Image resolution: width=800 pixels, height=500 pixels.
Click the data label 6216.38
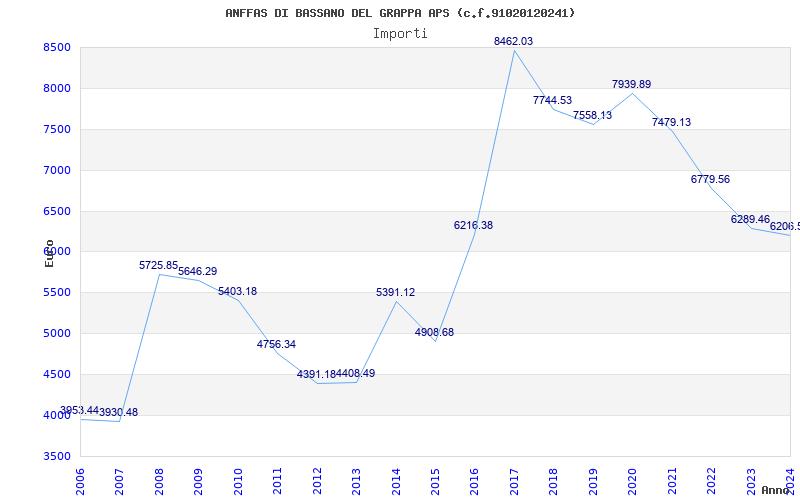(x=473, y=226)
